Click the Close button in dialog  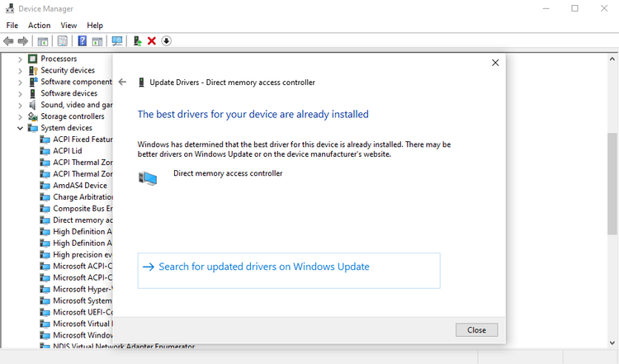click(476, 330)
